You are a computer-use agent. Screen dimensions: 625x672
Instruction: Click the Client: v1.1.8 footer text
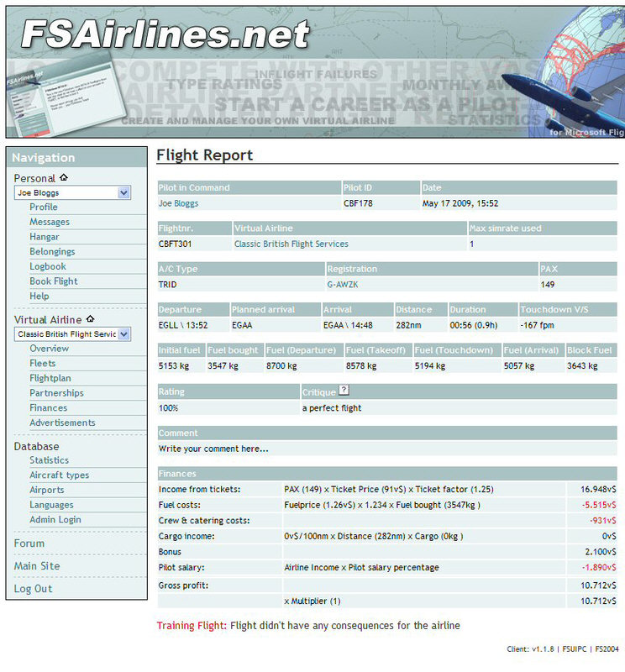coord(530,649)
